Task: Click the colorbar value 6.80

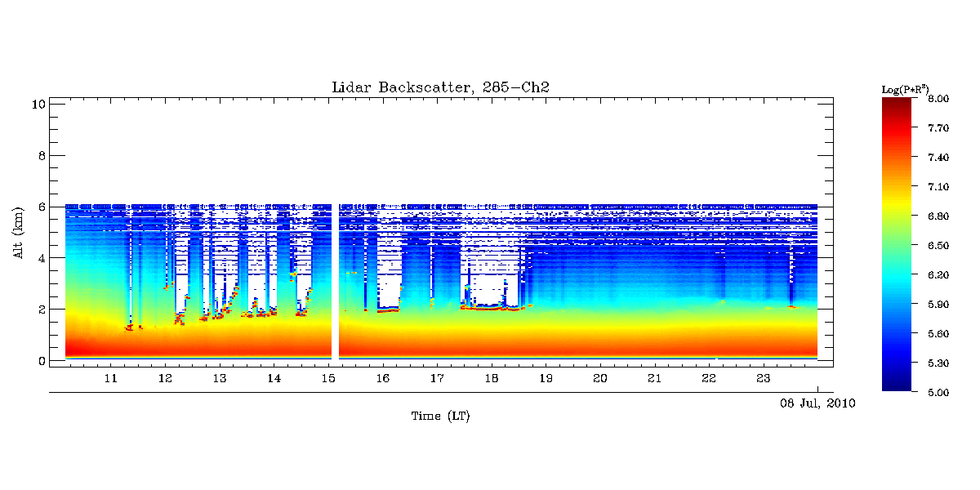Action: (x=937, y=216)
